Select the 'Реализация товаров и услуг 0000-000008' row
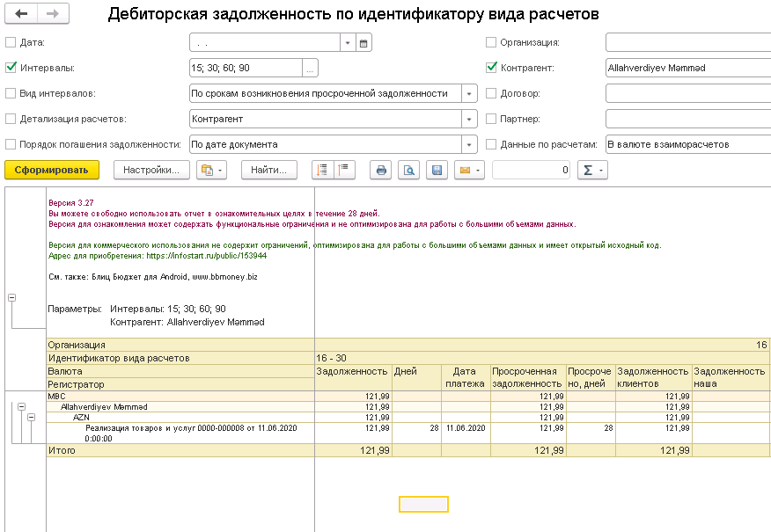 (x=180, y=434)
